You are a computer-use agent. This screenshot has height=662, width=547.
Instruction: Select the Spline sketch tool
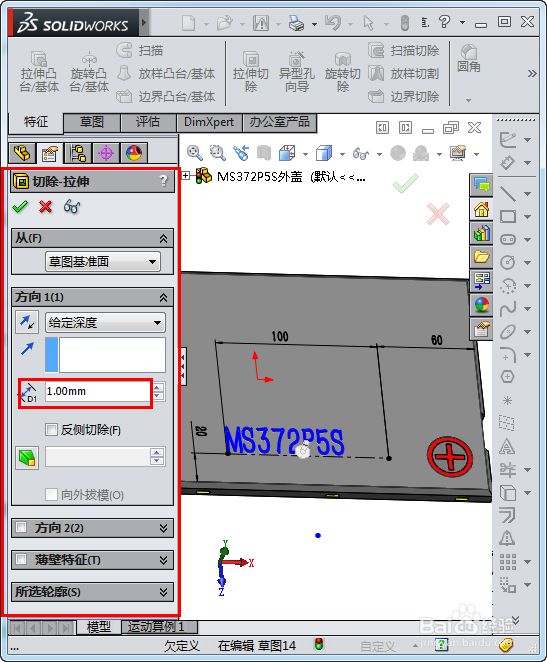coord(508,309)
